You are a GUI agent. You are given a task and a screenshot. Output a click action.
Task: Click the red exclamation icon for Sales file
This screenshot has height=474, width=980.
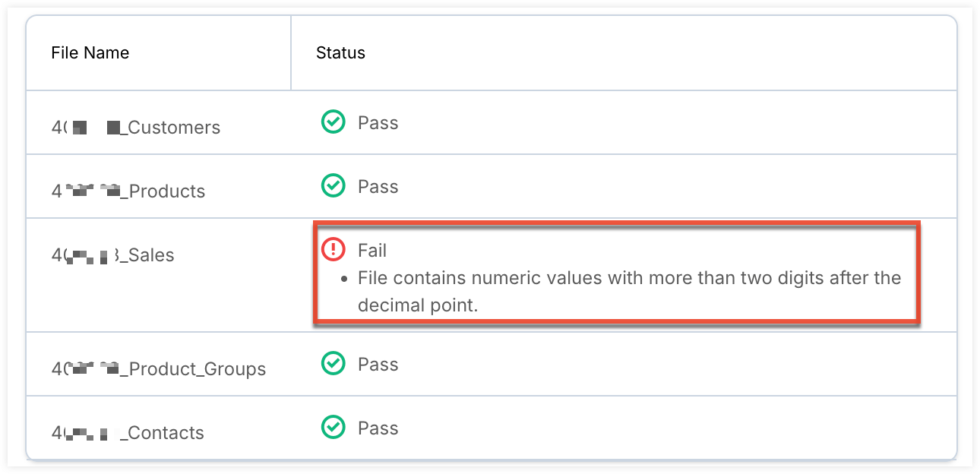[x=333, y=249]
